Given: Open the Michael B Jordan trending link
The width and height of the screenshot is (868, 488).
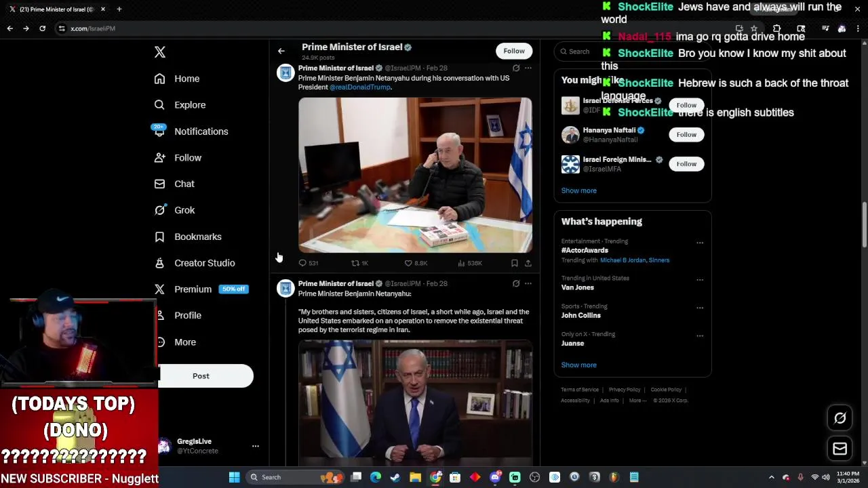Looking at the screenshot, I should point(623,260).
